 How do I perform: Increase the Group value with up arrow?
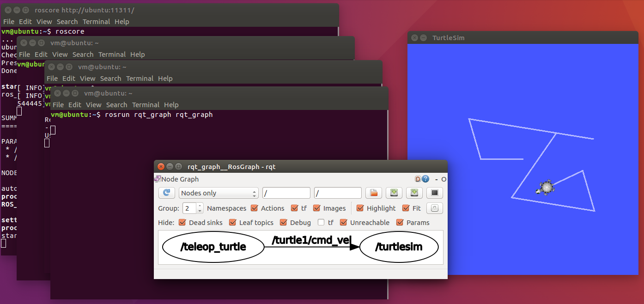(200, 206)
